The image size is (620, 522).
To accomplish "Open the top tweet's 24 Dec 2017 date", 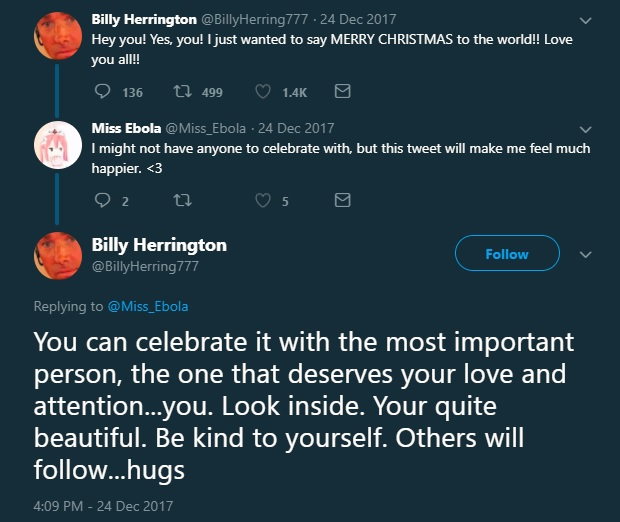I will 358,19.
